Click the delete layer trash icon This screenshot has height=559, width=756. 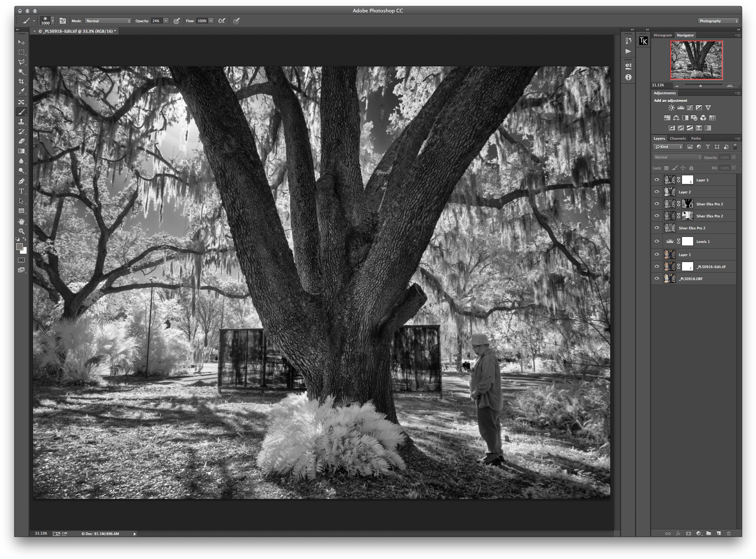[729, 533]
